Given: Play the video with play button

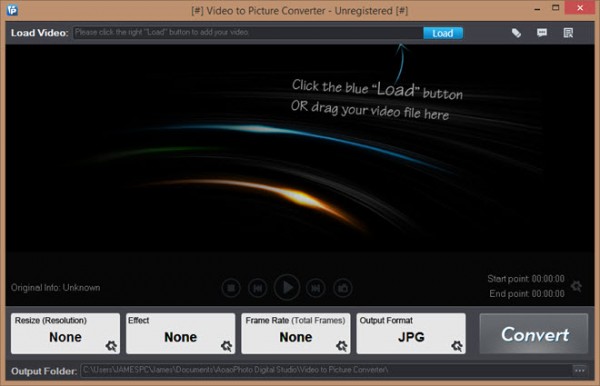Looking at the screenshot, I should (287, 287).
